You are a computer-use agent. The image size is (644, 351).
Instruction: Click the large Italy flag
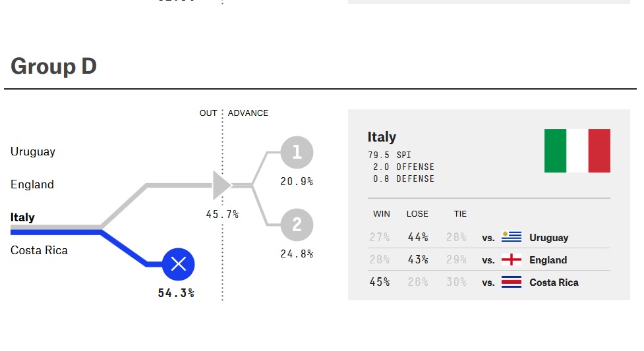pos(577,151)
